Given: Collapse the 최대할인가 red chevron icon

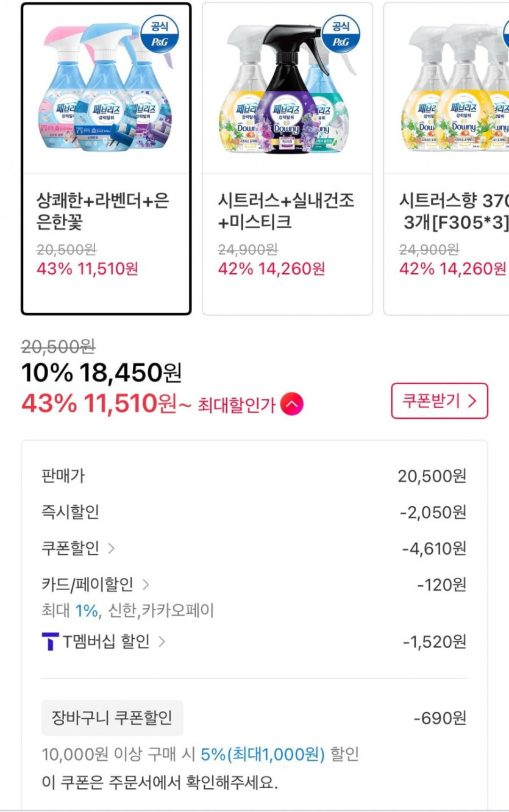Looking at the screenshot, I should 291,404.
